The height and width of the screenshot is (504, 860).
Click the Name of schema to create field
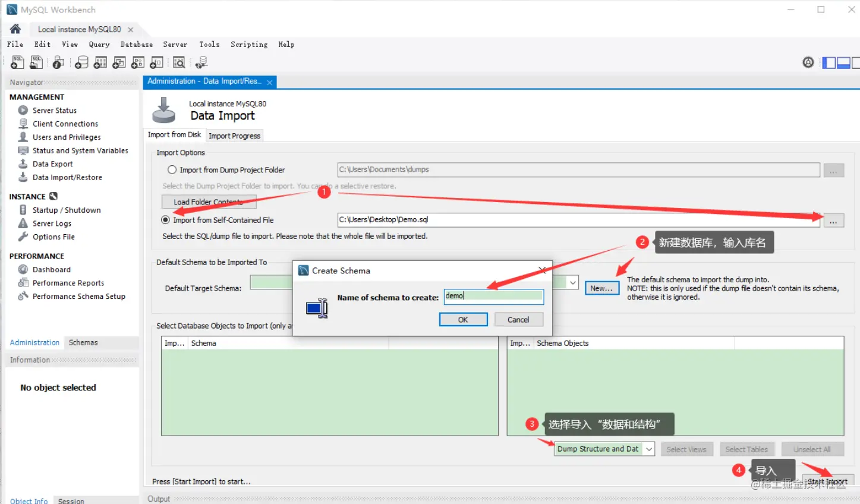[x=494, y=296]
